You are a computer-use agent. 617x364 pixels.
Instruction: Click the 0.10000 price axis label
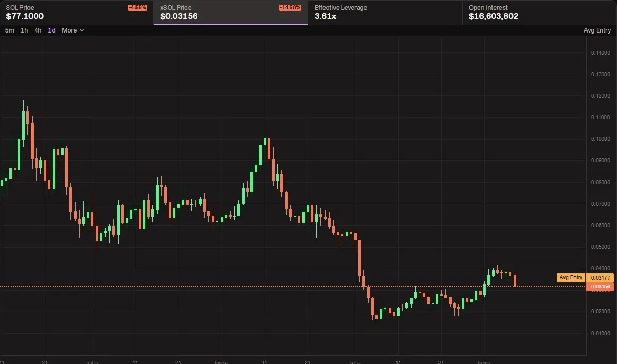(601, 139)
